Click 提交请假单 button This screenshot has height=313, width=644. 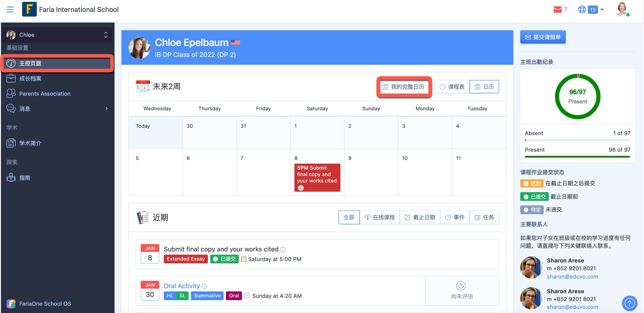(x=543, y=37)
